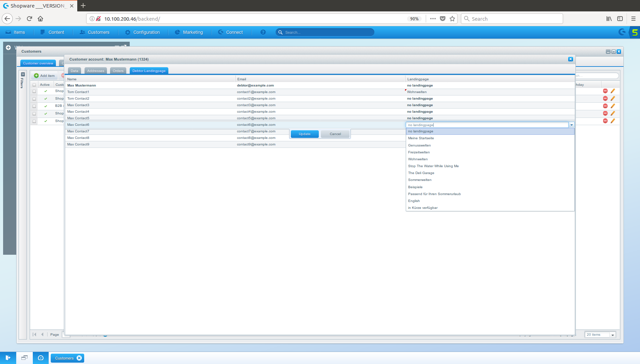Bookmark this page with star icon
The width and height of the screenshot is (640, 364).
pos(452,19)
